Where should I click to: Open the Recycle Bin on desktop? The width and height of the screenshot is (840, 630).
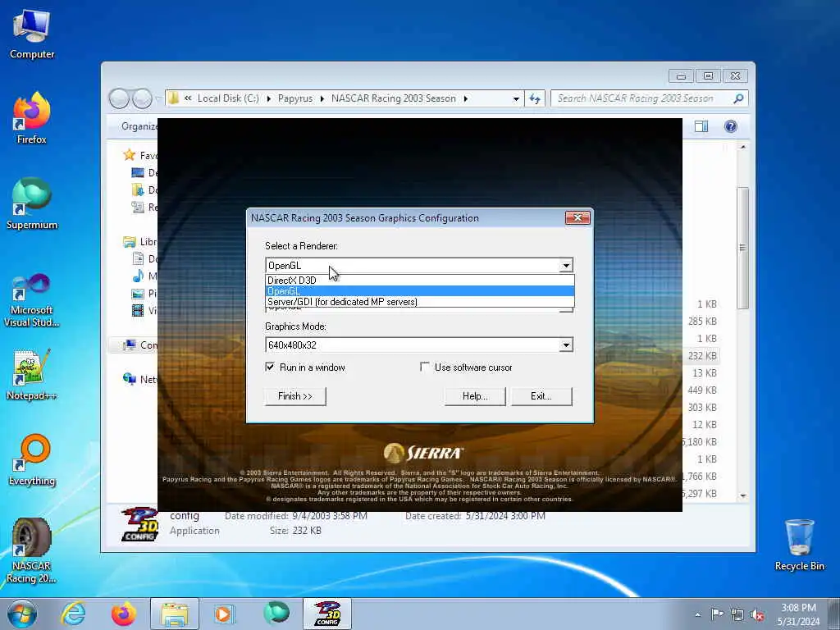pyautogui.click(x=799, y=545)
